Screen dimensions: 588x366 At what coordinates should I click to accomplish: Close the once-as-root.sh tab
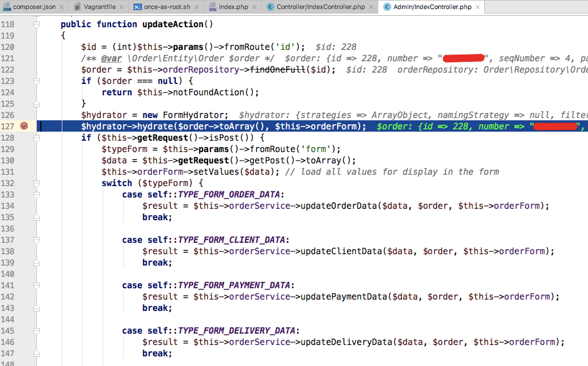[x=196, y=7]
